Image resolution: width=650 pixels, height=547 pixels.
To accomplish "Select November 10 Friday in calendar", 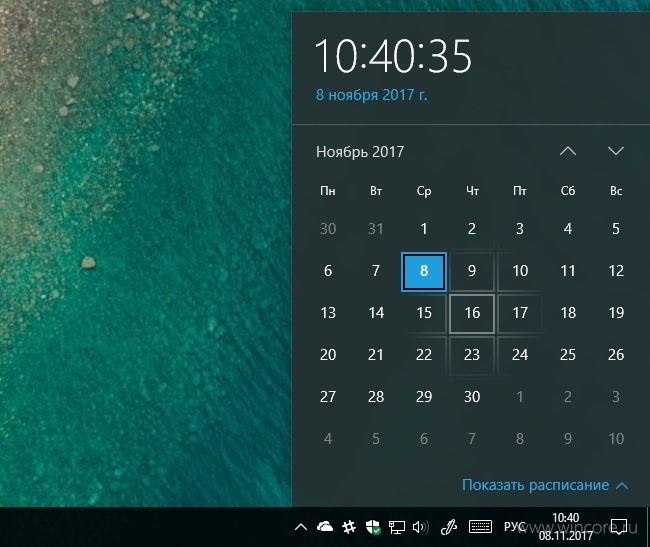I will coord(520,271).
